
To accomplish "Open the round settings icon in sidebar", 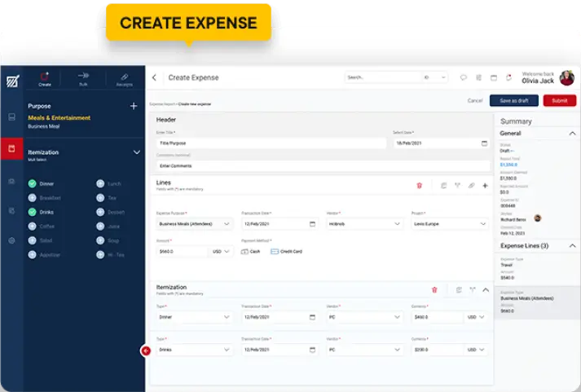I will click(x=12, y=240).
